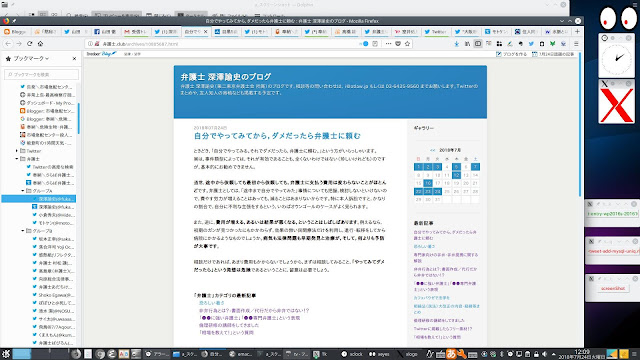Open the downloads arrow icon in toolbar

pyautogui.click(x=456, y=44)
